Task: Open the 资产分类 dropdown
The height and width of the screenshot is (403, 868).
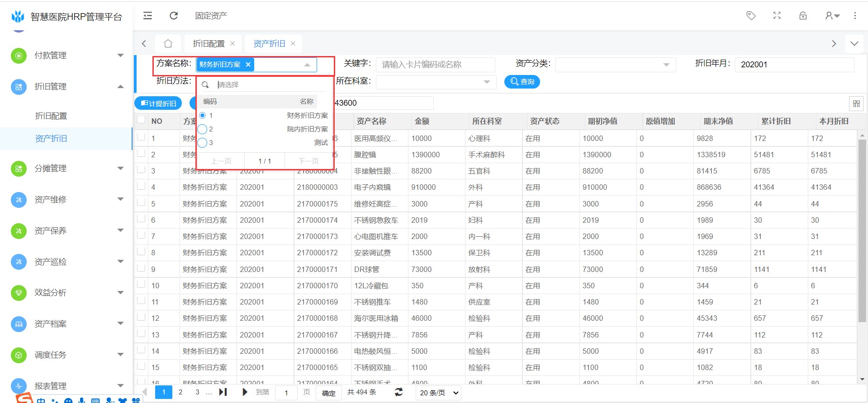Action: pos(615,65)
